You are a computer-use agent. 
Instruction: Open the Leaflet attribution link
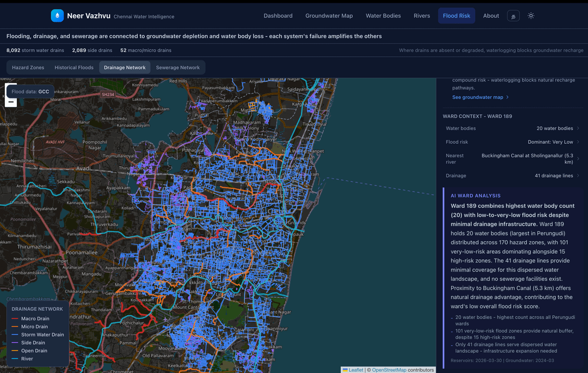coord(356,370)
